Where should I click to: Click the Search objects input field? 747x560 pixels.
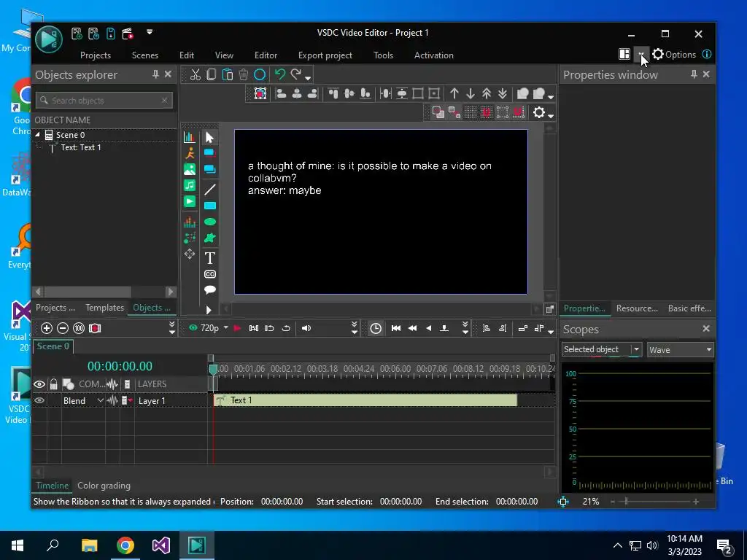104,100
